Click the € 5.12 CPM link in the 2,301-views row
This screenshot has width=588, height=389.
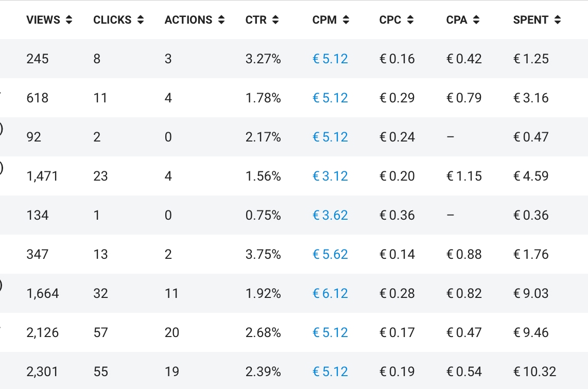pyautogui.click(x=330, y=372)
